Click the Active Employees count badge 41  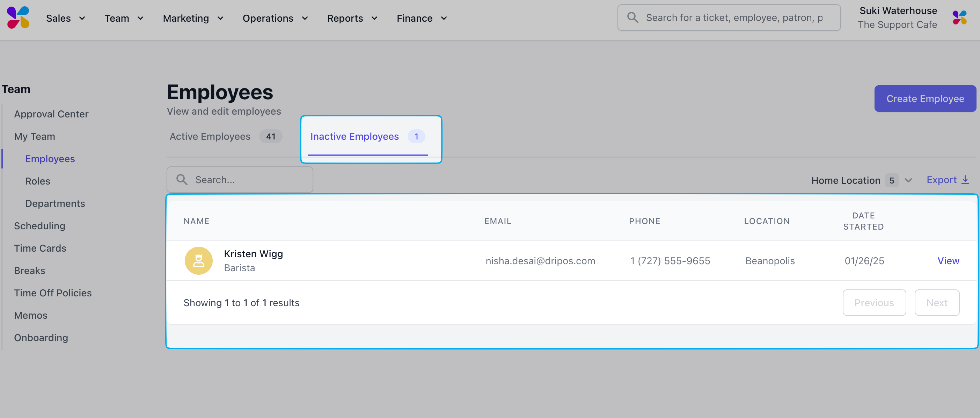[270, 136]
